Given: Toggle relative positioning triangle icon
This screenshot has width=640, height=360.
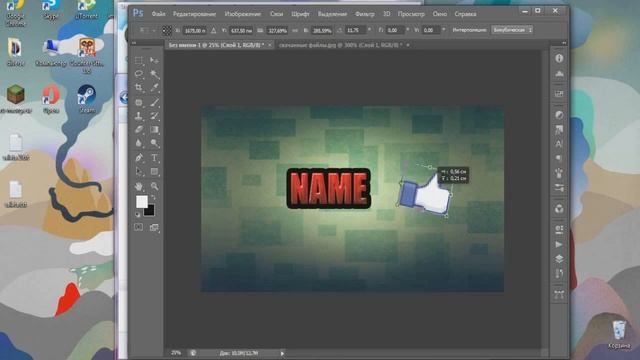Looking at the screenshot, I should pyautogui.click(x=213, y=30).
